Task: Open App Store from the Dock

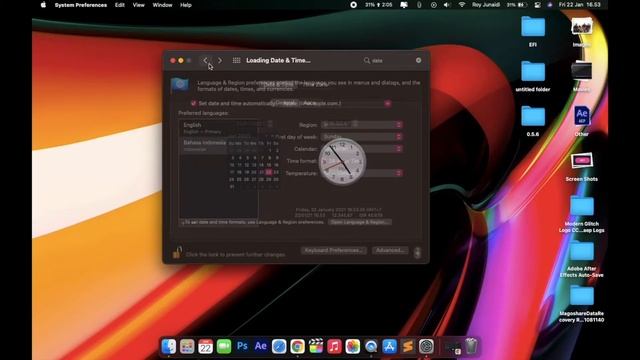Action: click(389, 347)
